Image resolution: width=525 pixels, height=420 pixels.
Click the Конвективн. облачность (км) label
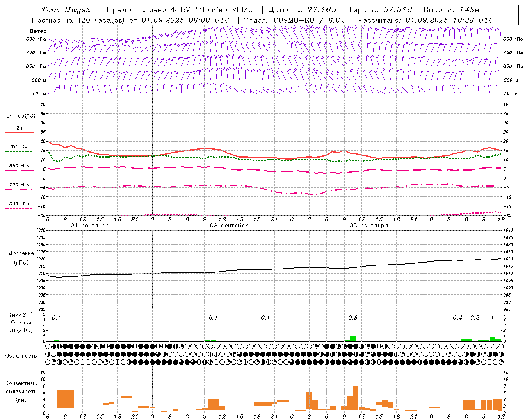pyautogui.click(x=21, y=391)
